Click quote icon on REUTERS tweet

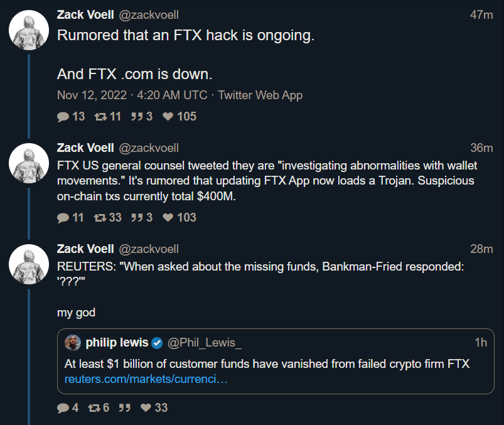[x=125, y=408]
